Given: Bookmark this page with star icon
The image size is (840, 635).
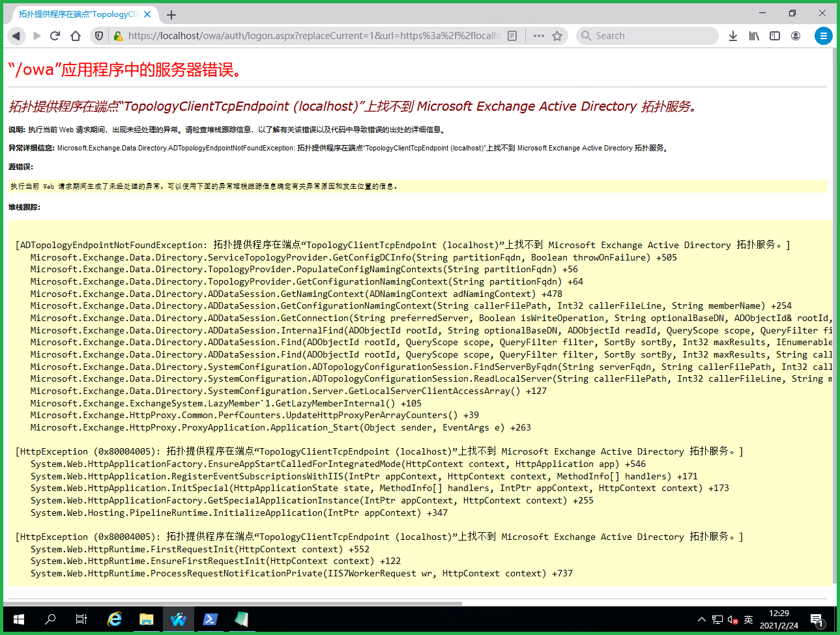Looking at the screenshot, I should [557, 36].
